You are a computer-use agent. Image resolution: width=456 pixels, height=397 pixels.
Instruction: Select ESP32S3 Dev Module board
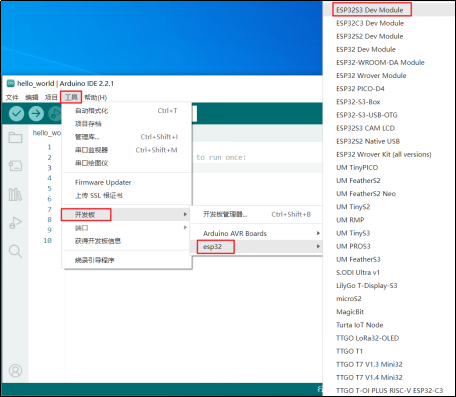(x=389, y=10)
